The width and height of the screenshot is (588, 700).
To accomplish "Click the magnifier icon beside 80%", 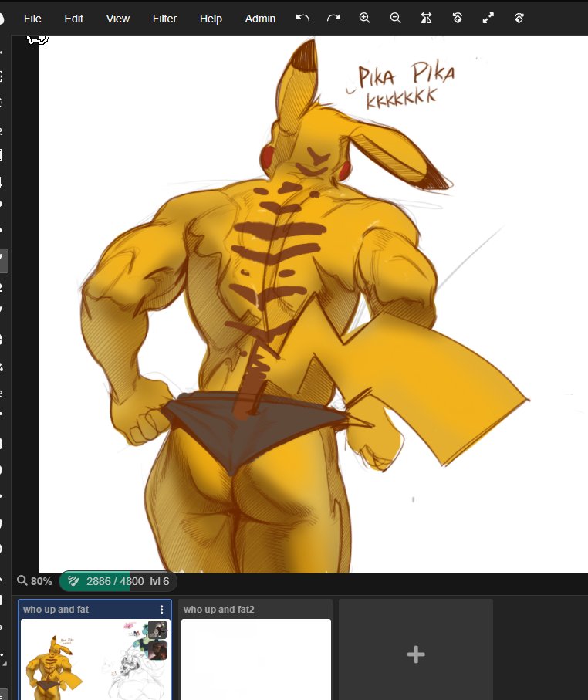I will point(22,581).
